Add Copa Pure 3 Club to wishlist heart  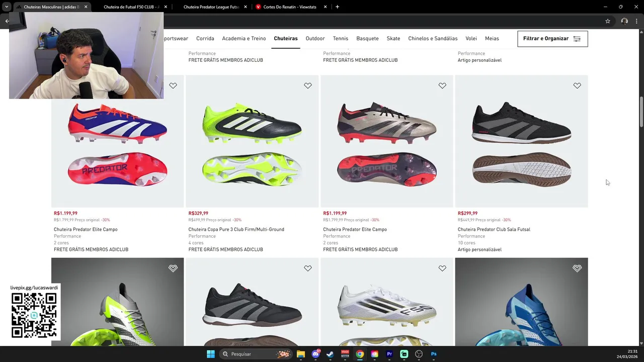pos(308,85)
